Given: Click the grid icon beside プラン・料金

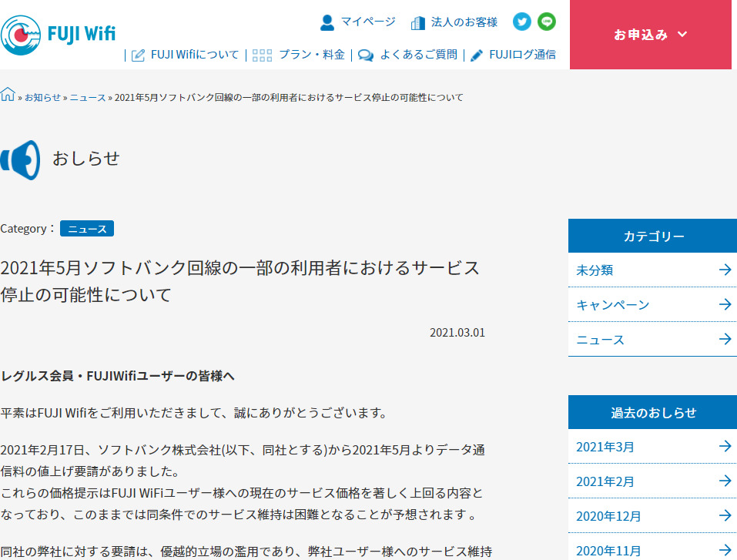Looking at the screenshot, I should 262,55.
